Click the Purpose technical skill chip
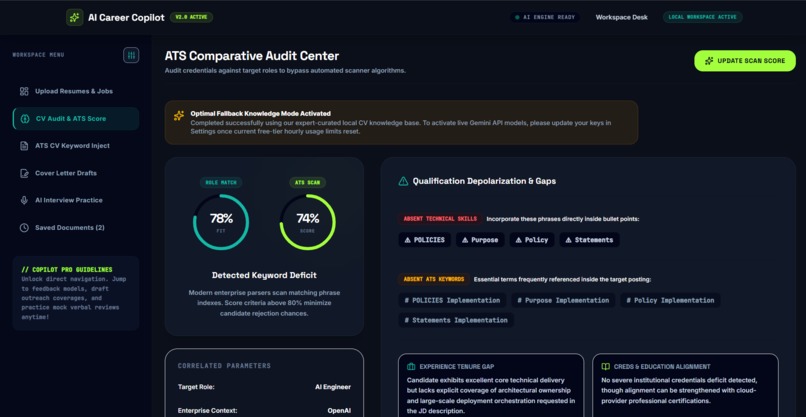This screenshot has height=417, width=806. click(x=480, y=240)
